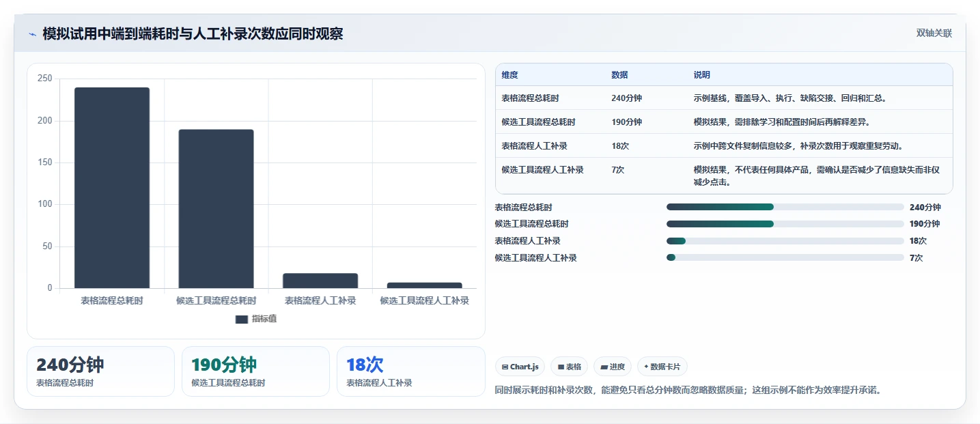The height and width of the screenshot is (424, 980).
Task: Click the 数据卡片 tag chip
Action: (662, 367)
